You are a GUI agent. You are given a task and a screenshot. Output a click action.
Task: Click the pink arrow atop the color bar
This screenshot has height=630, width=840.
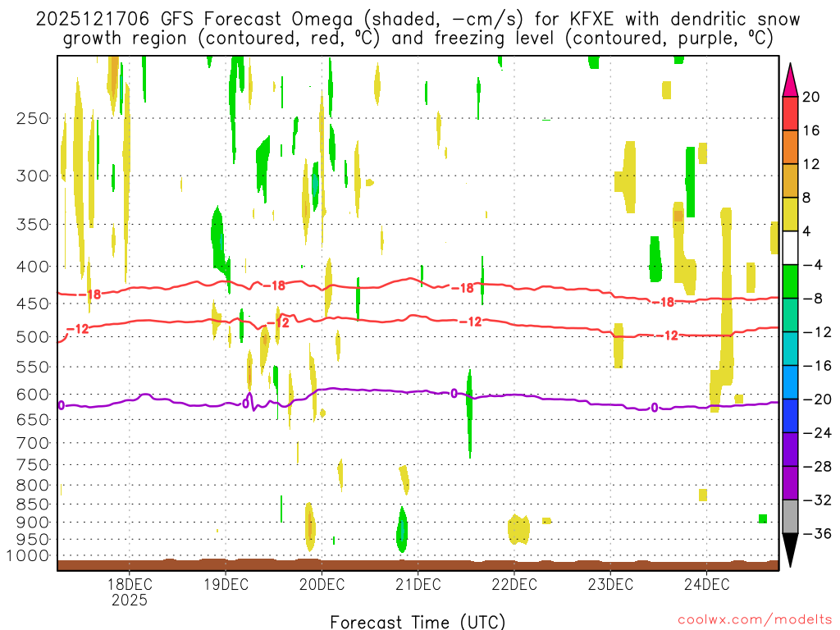tap(791, 80)
